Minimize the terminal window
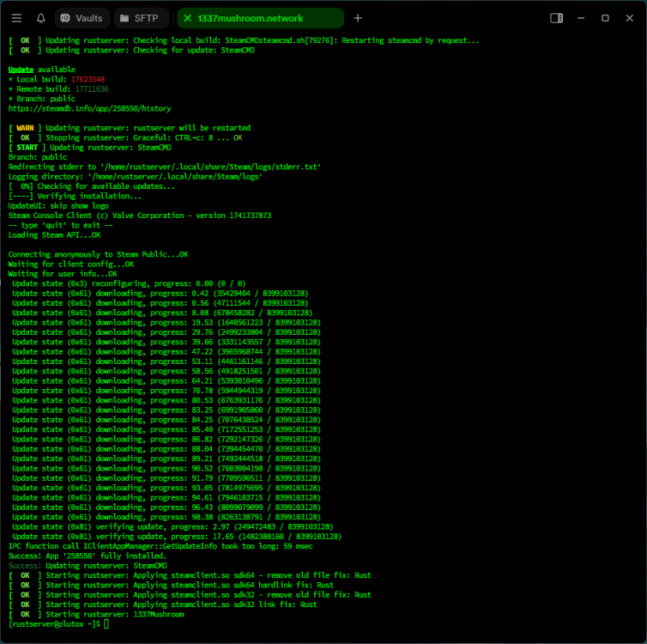Viewport: 647px width, 644px height. click(581, 18)
